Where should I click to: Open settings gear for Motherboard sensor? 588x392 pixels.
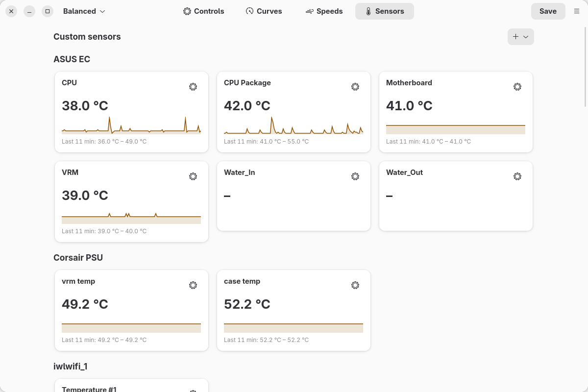(x=517, y=87)
